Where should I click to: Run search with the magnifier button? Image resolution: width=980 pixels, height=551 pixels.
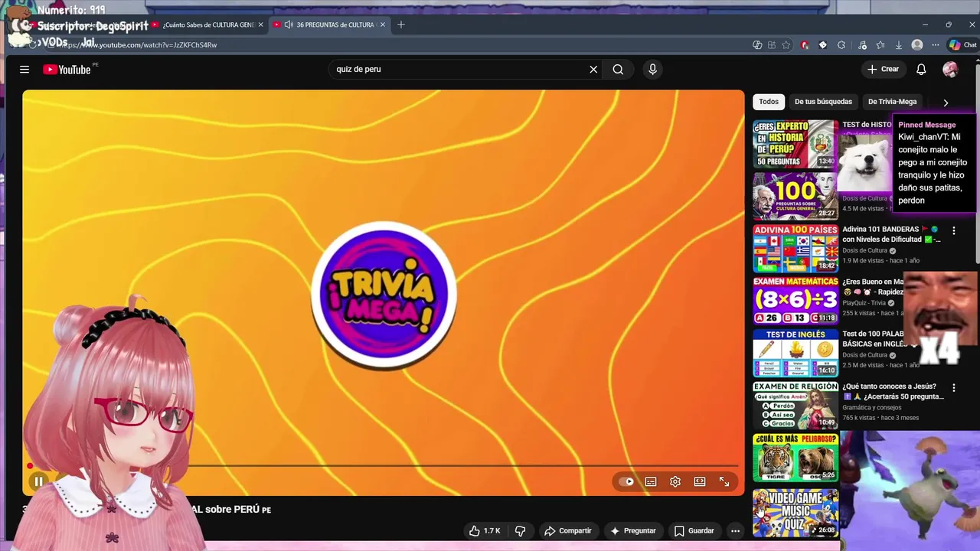(618, 69)
